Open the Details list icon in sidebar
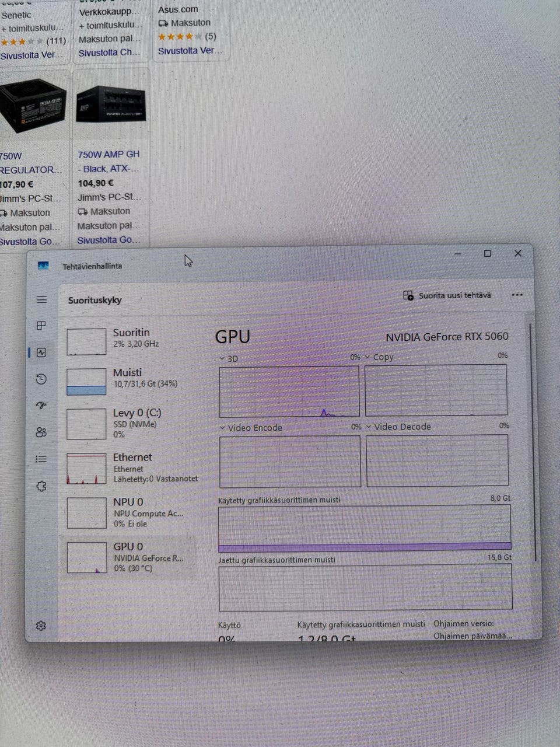The image size is (560, 747). [41, 459]
